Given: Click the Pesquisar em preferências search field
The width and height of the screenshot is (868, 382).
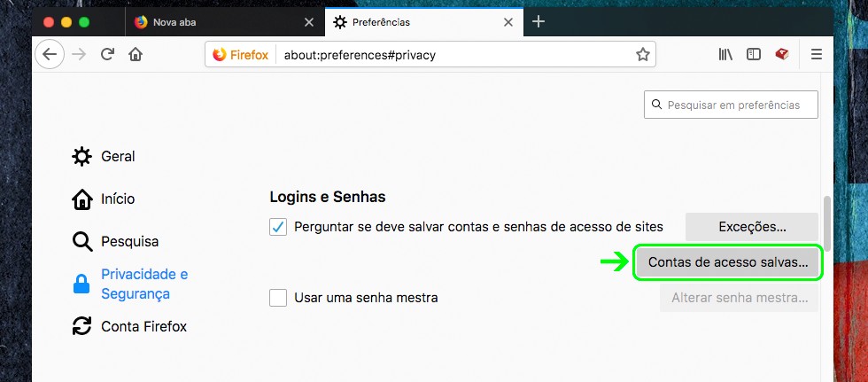Looking at the screenshot, I should tap(732, 105).
